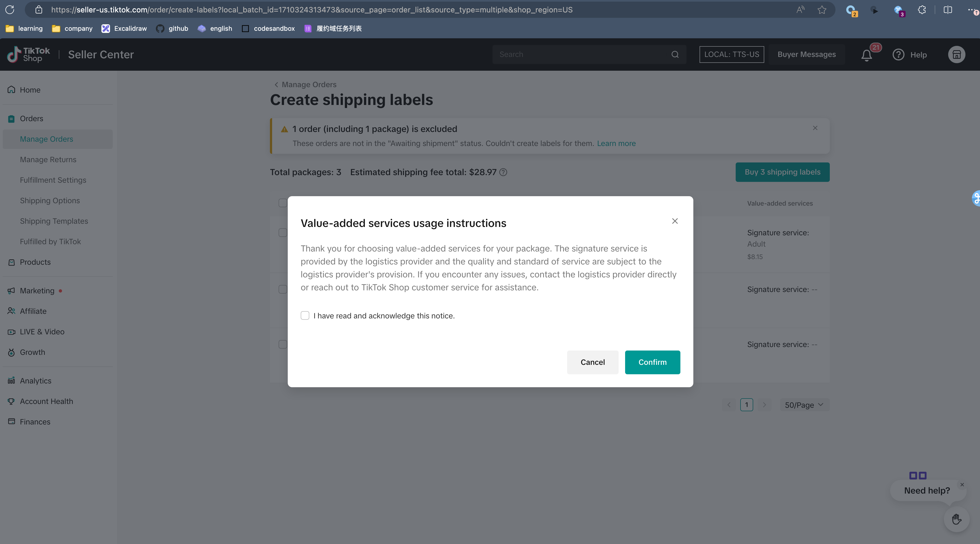
Task: Tick the first package row checkbox
Action: pyautogui.click(x=283, y=233)
